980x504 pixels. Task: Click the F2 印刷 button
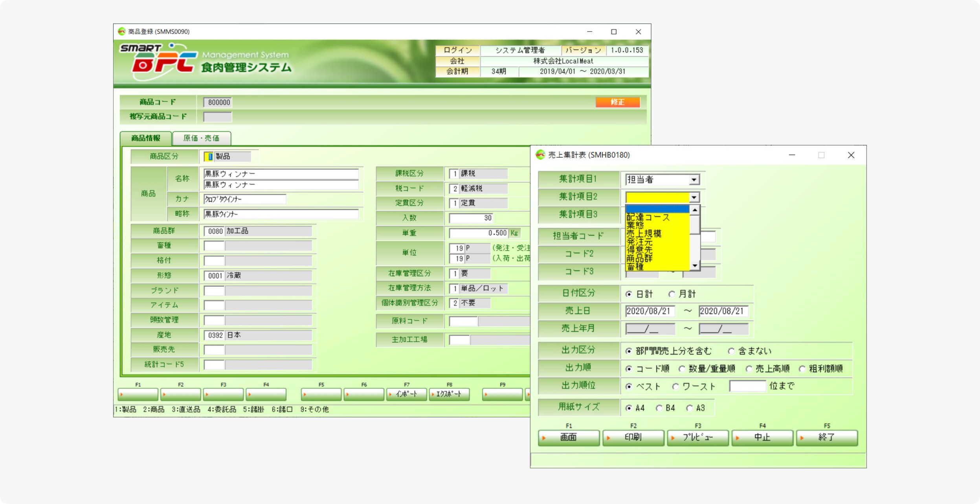coord(633,438)
